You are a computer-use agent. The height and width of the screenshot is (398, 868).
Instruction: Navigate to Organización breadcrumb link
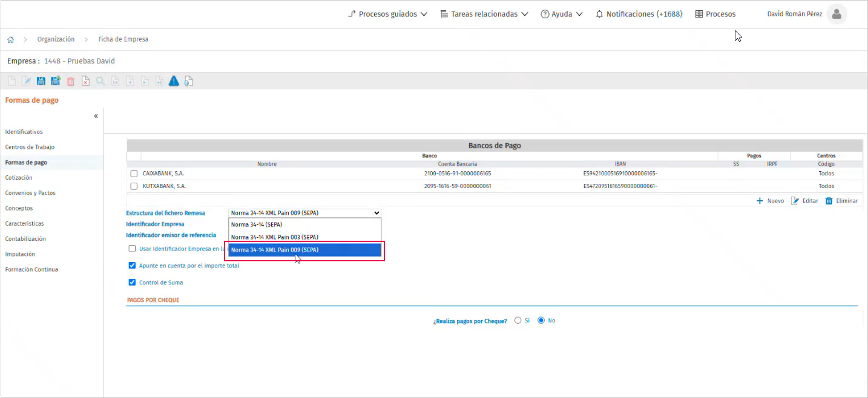pos(56,39)
